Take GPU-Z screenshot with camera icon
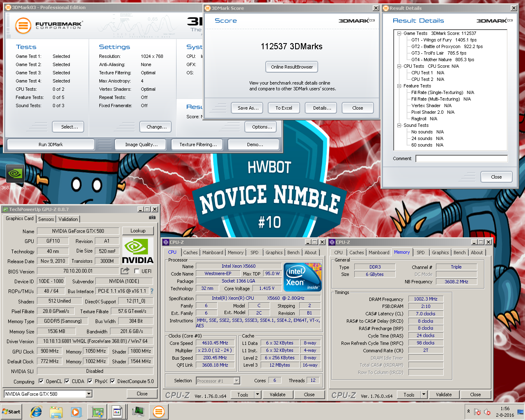Screen dimensions: 525x420 152,218
